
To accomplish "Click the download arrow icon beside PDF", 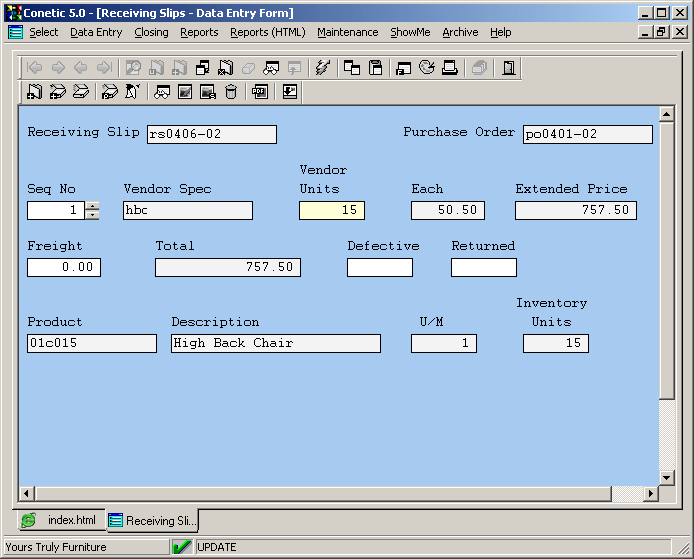I will pyautogui.click(x=289, y=92).
